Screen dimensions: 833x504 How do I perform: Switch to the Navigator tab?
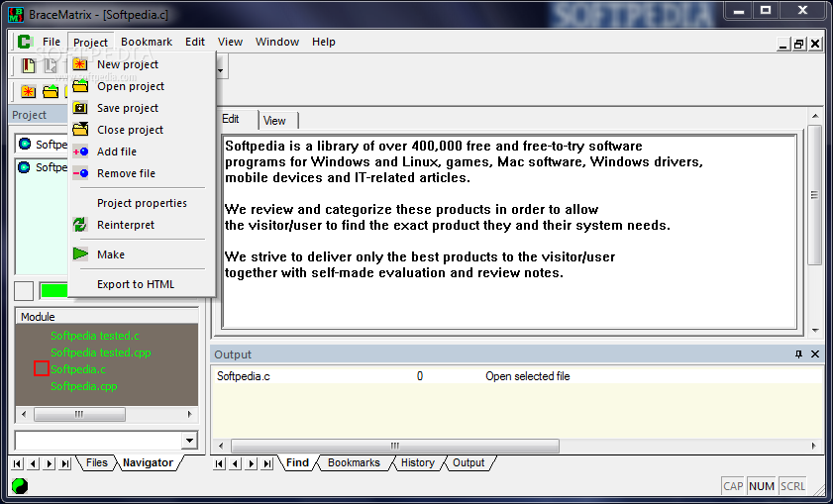tap(148, 462)
